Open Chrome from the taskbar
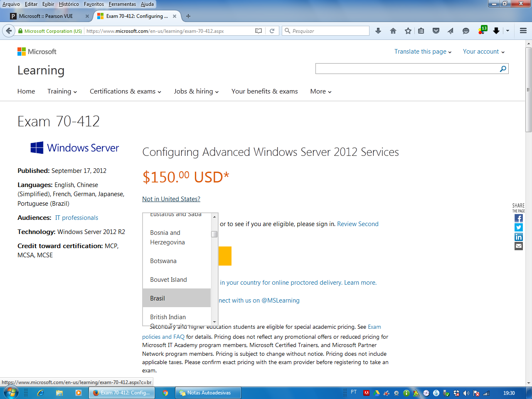The width and height of the screenshot is (532, 399). (x=165, y=393)
